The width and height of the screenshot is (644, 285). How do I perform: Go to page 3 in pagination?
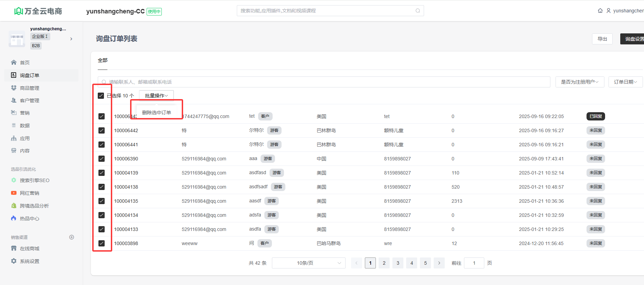click(x=398, y=263)
